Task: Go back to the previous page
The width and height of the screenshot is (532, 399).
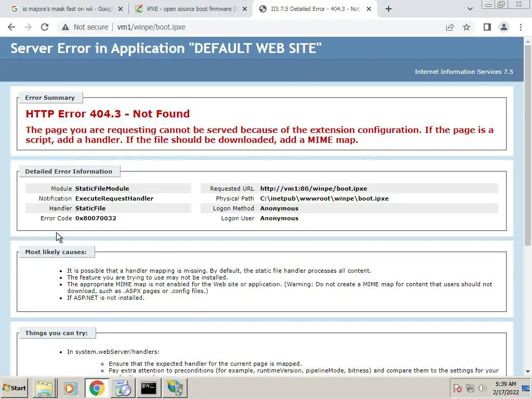Action: tap(11, 27)
